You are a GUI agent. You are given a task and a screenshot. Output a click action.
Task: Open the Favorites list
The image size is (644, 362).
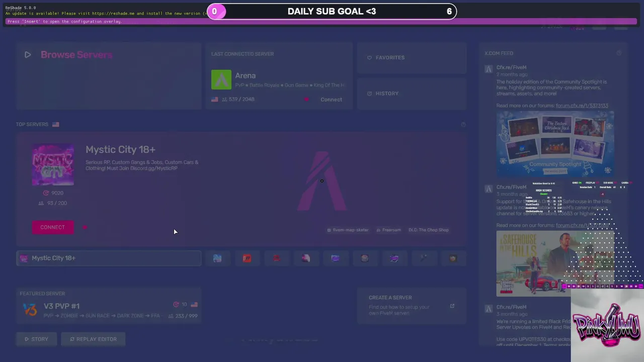coord(412,58)
